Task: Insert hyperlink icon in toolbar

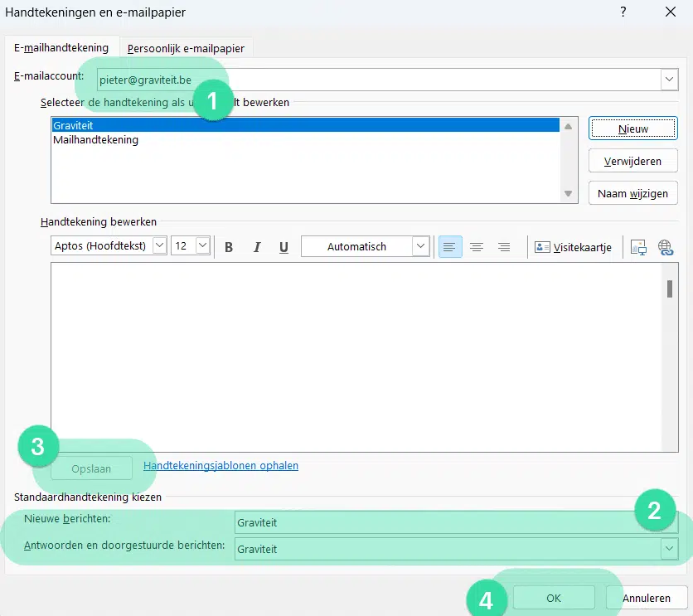Action: tap(665, 247)
